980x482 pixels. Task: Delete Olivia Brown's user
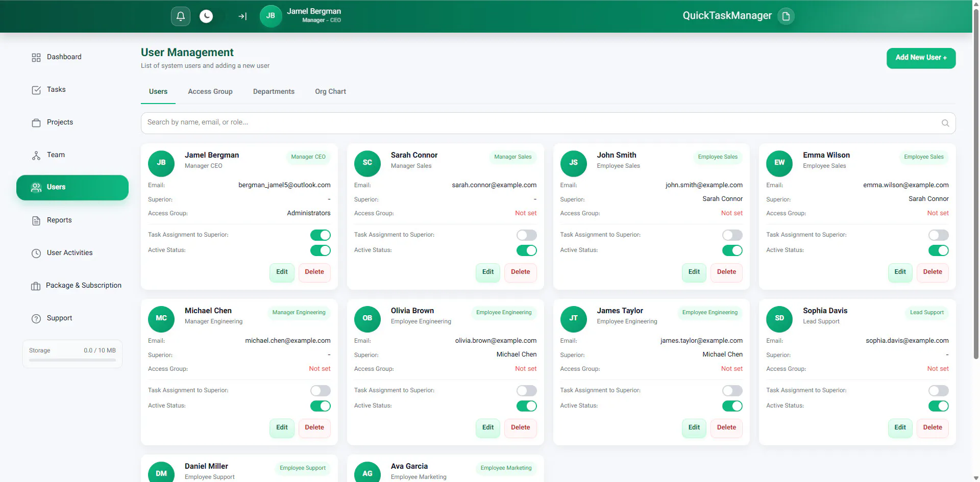pyautogui.click(x=520, y=428)
